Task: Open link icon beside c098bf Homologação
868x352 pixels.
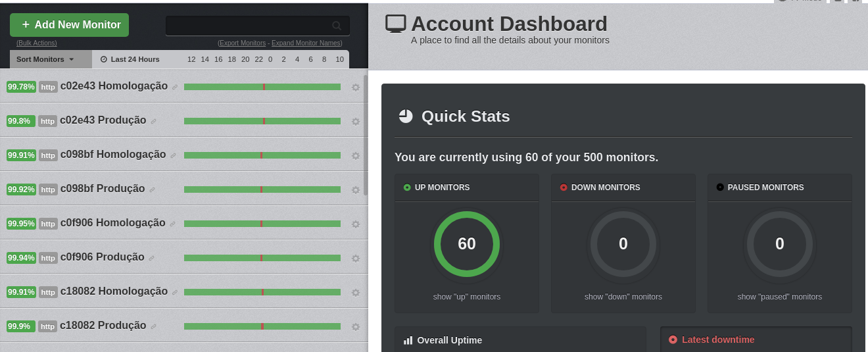Action: pos(174,156)
